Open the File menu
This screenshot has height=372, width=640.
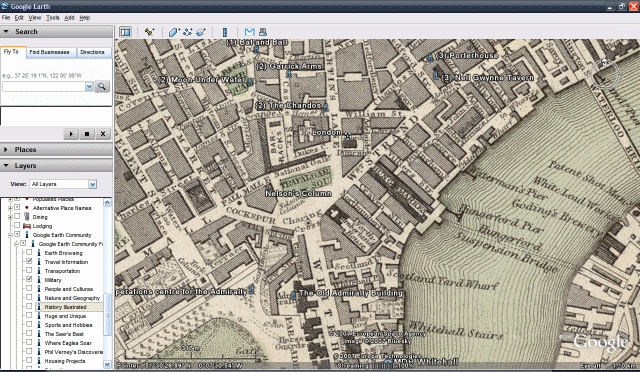[x=6, y=18]
